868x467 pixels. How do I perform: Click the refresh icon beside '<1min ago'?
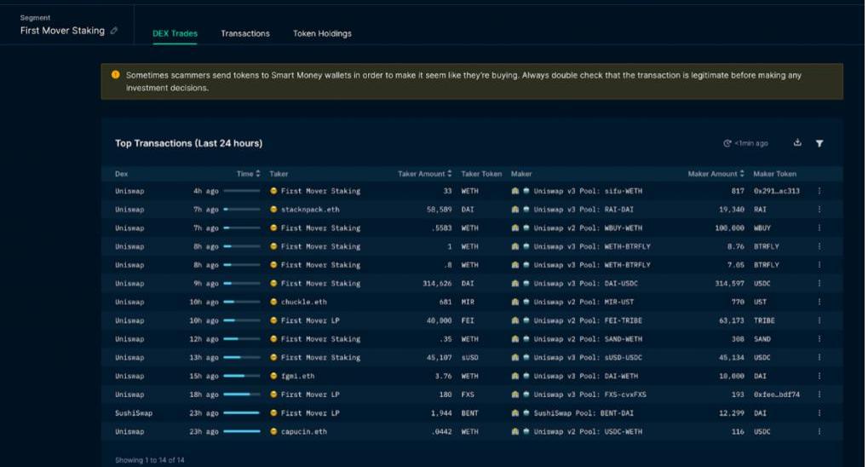point(727,143)
